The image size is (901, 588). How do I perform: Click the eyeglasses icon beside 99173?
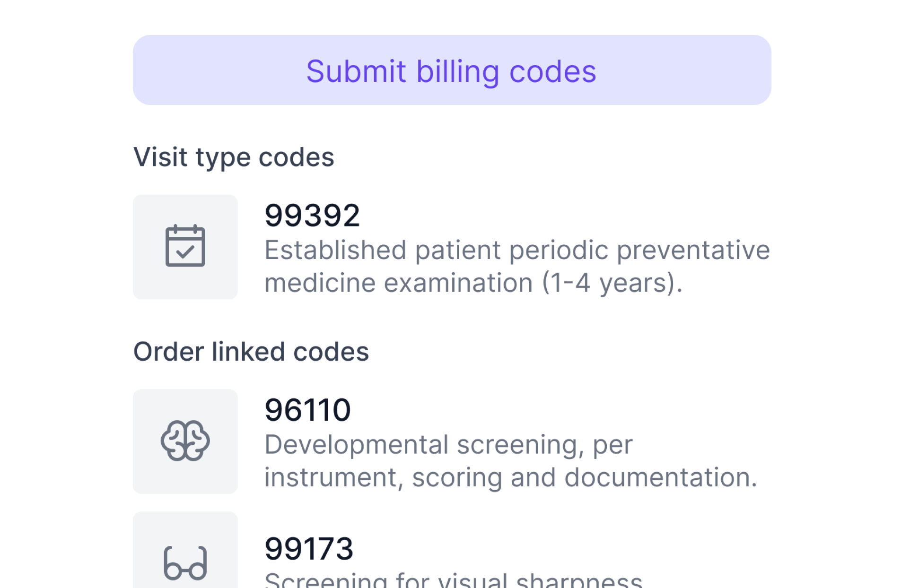(x=185, y=563)
